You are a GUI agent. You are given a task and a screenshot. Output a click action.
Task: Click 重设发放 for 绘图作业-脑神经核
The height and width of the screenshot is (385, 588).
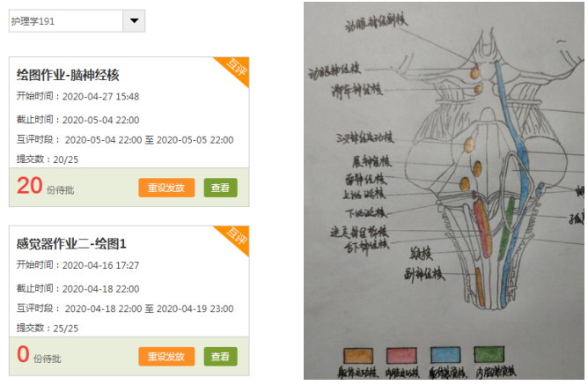coord(166,188)
